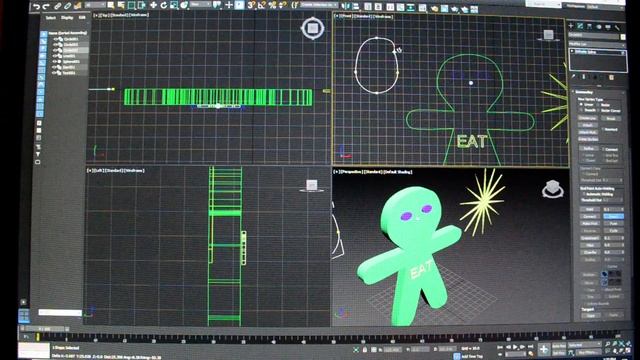Select the Smooth vertex type radio button
This screenshot has width=640, height=360.
coord(580,111)
